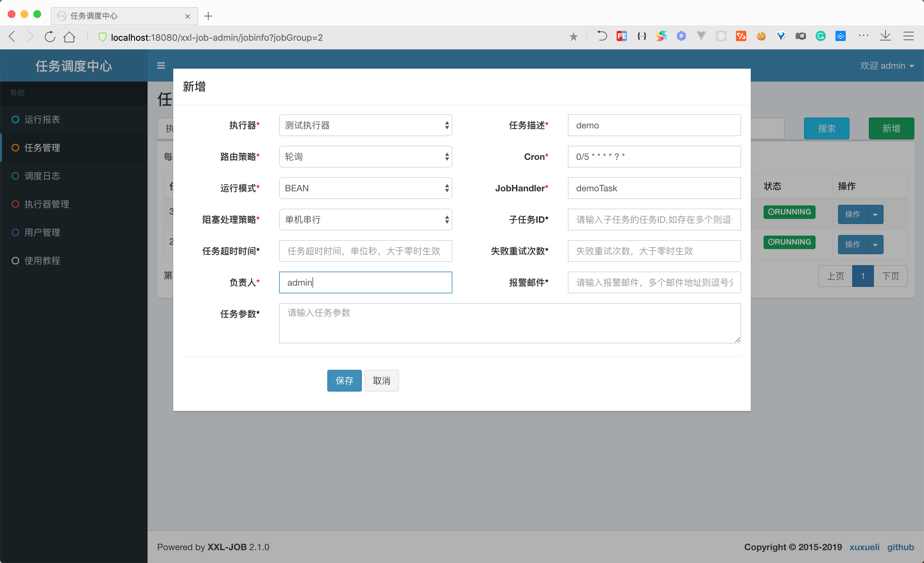
Task: Open 执行器管理 in the sidebar
Action: pyautogui.click(x=73, y=204)
